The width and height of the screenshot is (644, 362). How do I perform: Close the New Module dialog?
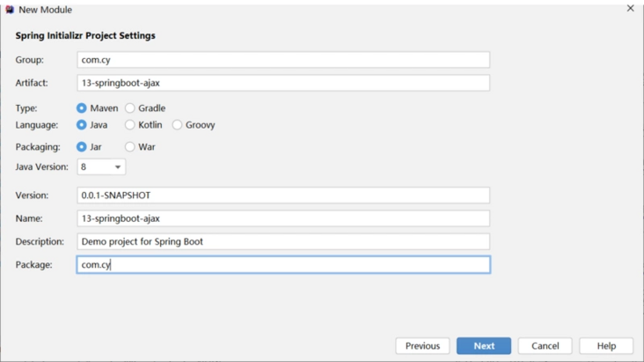(x=631, y=8)
